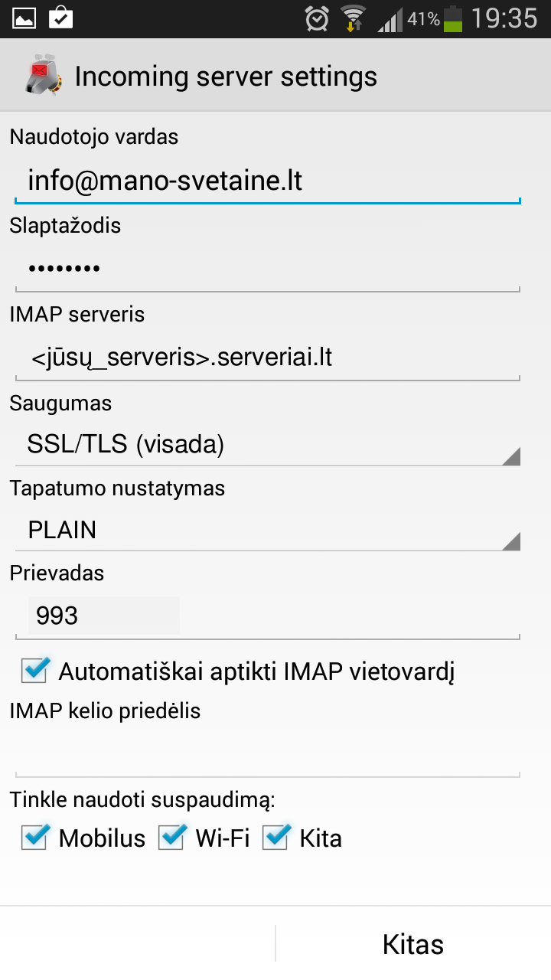Tap the battery indicator icon
The width and height of the screenshot is (551, 980).
(x=453, y=18)
